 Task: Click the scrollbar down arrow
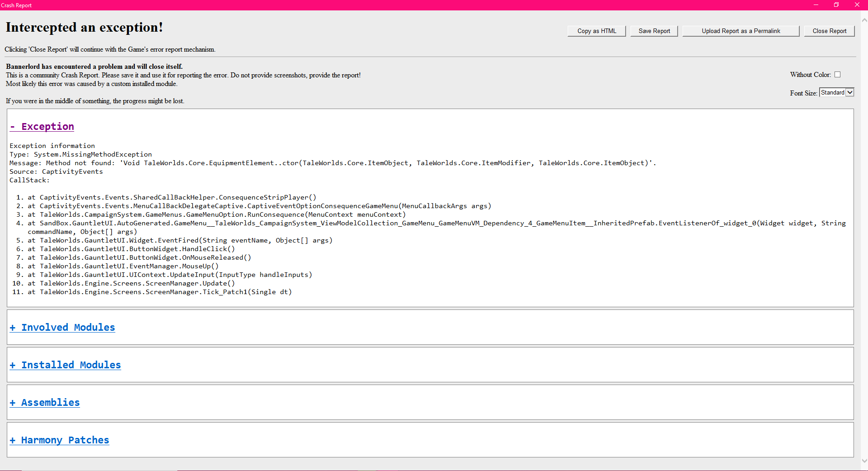tap(864, 461)
